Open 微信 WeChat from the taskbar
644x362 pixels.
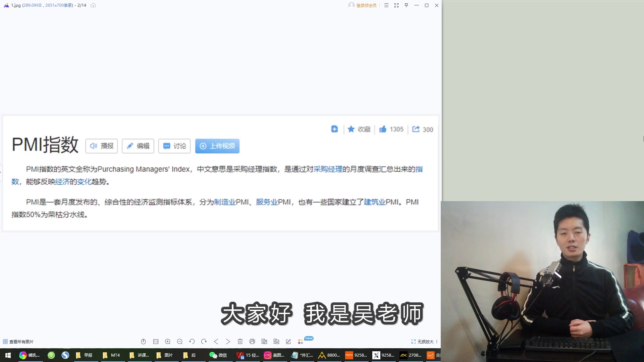point(218,355)
